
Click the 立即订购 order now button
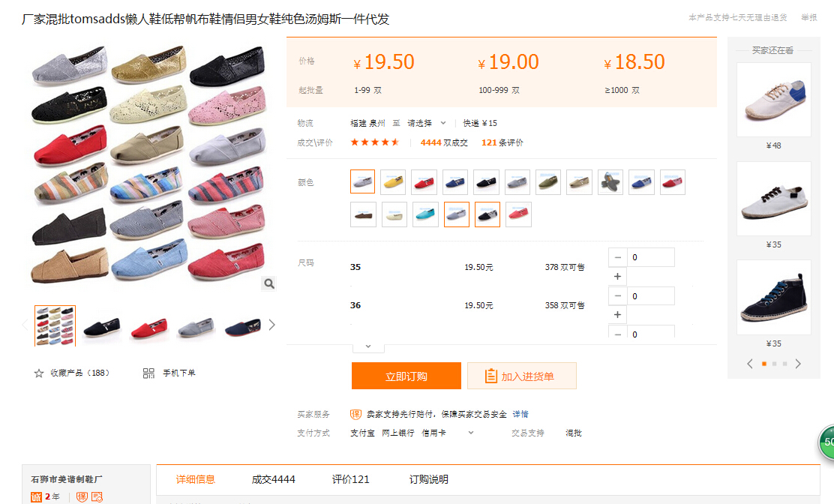tap(406, 376)
